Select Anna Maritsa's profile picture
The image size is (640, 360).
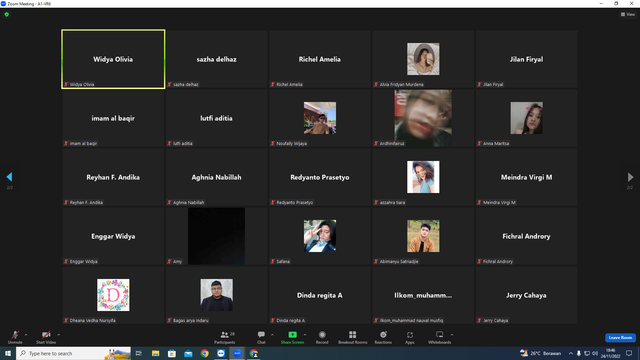(x=527, y=118)
